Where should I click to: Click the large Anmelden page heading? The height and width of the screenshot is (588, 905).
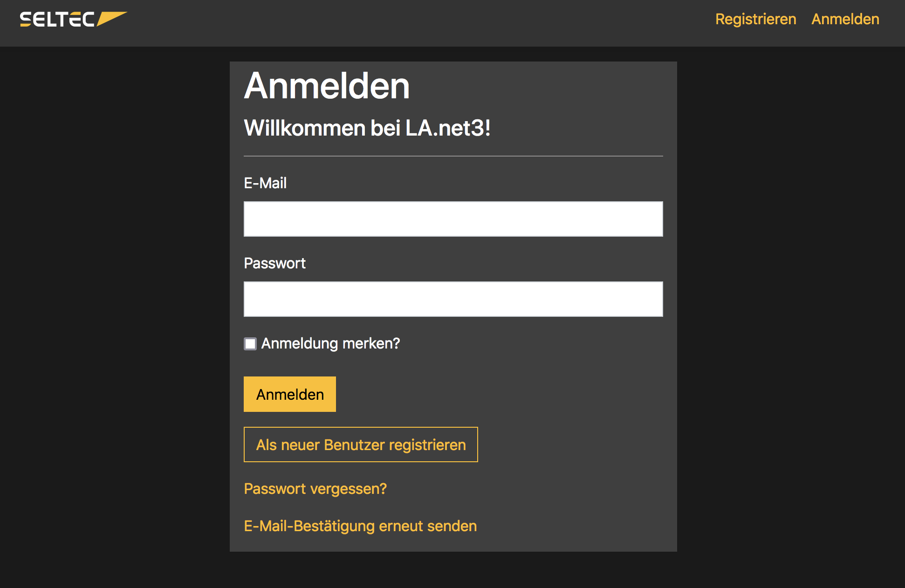click(x=327, y=86)
